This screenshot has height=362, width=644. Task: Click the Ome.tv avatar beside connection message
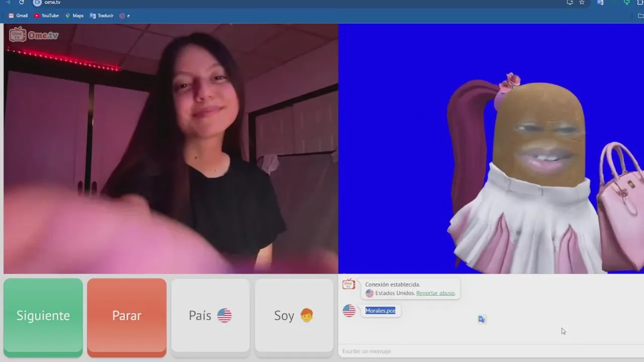pos(349,285)
